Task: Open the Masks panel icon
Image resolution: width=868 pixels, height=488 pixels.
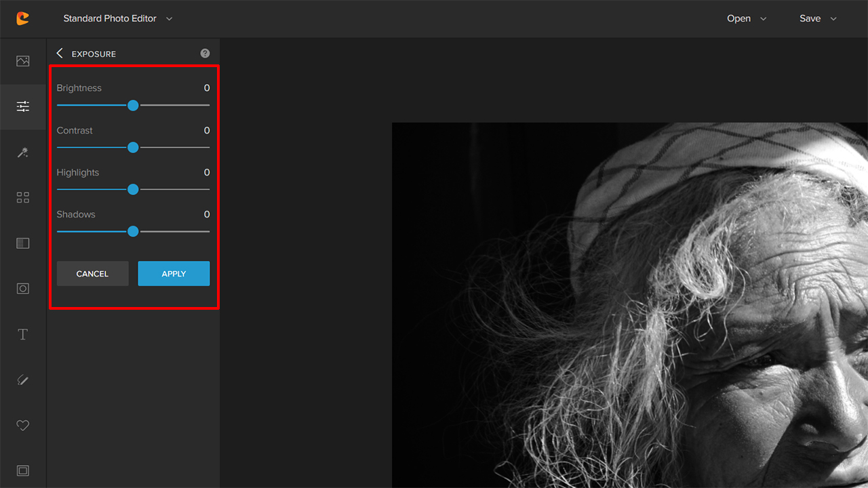Action: tap(22, 243)
